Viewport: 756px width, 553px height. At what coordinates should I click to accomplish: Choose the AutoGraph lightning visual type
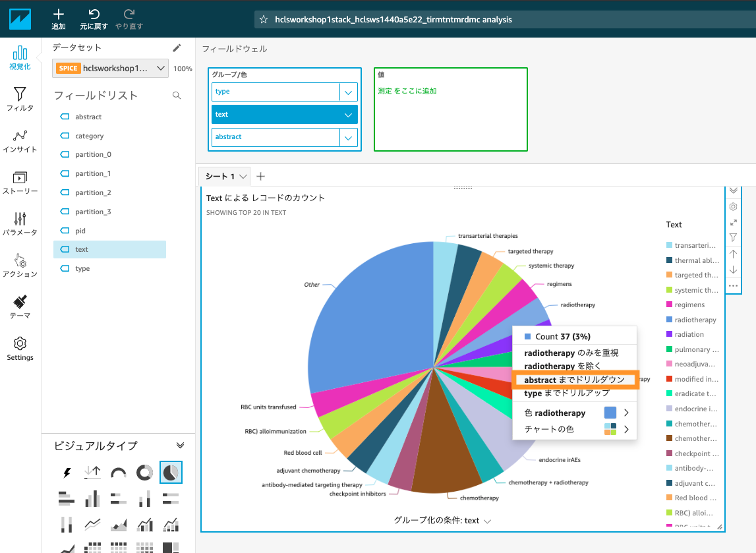point(67,473)
